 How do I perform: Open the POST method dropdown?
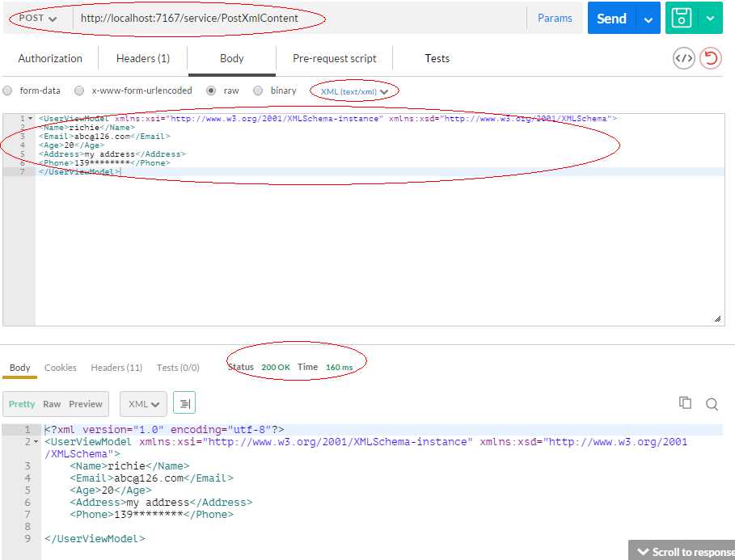38,19
